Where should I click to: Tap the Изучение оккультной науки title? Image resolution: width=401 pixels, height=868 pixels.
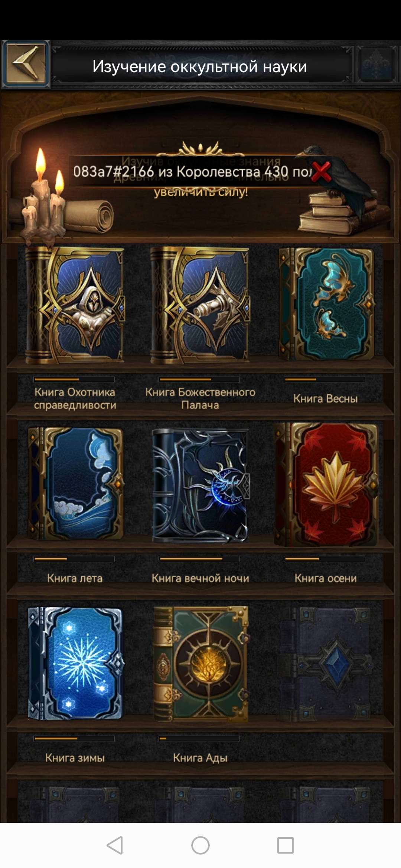point(200,67)
